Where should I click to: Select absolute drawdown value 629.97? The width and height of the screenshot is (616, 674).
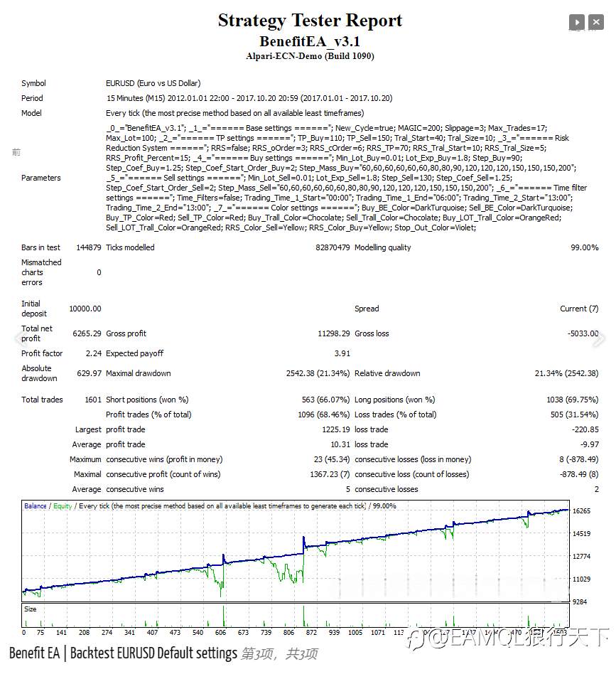pos(89,373)
